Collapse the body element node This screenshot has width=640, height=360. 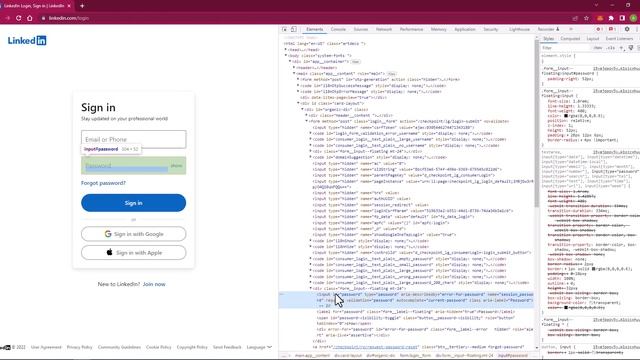click(286, 56)
